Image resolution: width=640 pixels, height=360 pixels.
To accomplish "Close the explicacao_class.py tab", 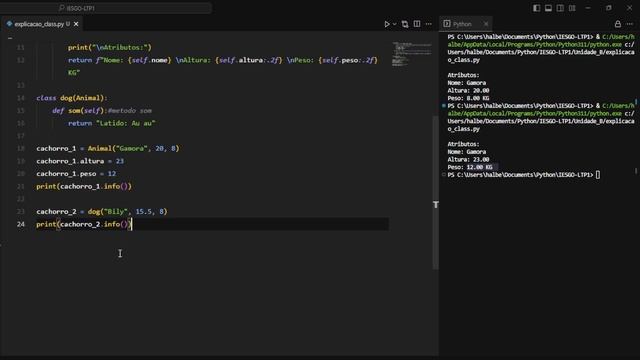I will coord(76,24).
